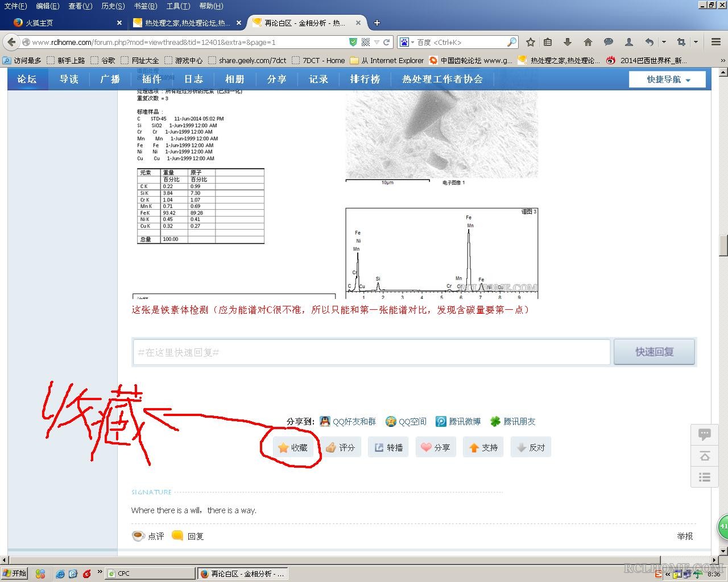Go to the home page icon
The width and height of the screenshot is (728, 582).
[588, 42]
